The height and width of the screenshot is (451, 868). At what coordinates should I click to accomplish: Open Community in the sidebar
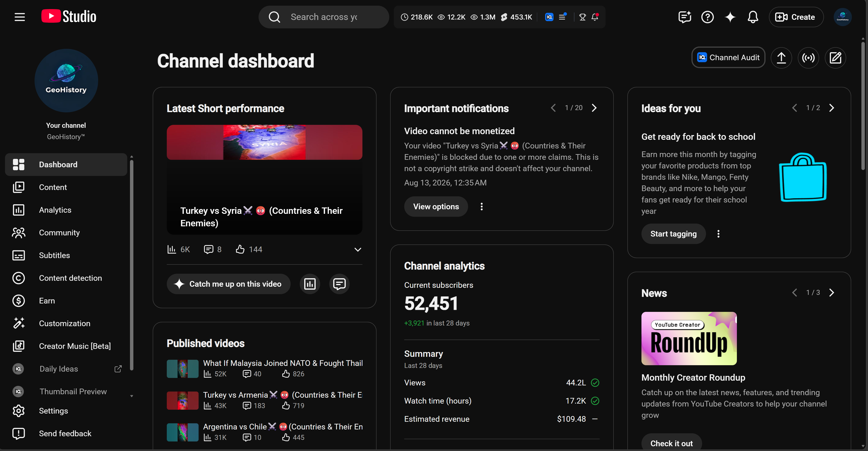(x=66, y=233)
